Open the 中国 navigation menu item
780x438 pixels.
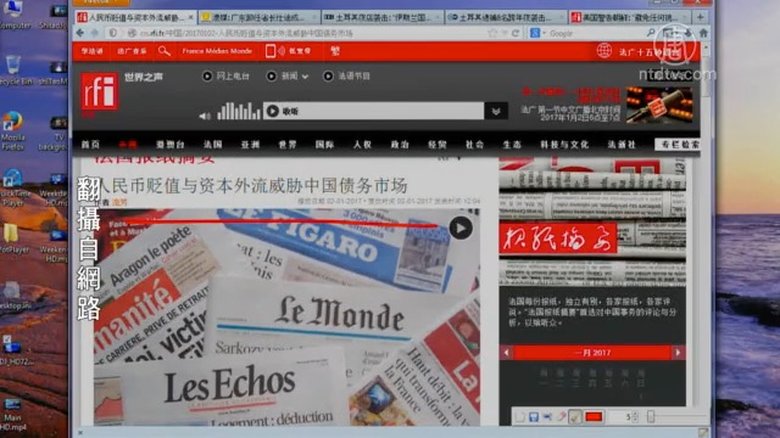pos(127,144)
